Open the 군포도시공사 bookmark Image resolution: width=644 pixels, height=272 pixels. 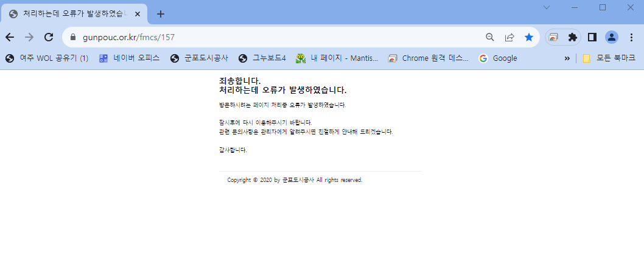(200, 58)
